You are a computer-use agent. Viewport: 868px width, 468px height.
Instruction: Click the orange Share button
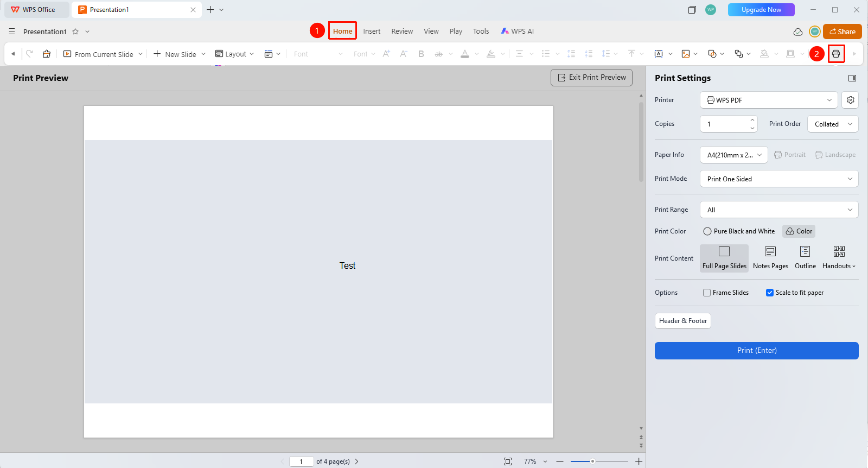coord(843,31)
